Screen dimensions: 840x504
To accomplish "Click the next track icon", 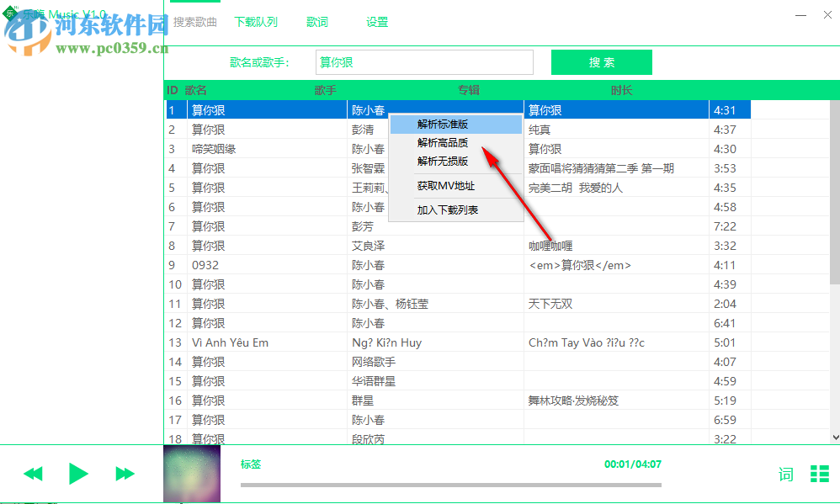I will point(125,473).
